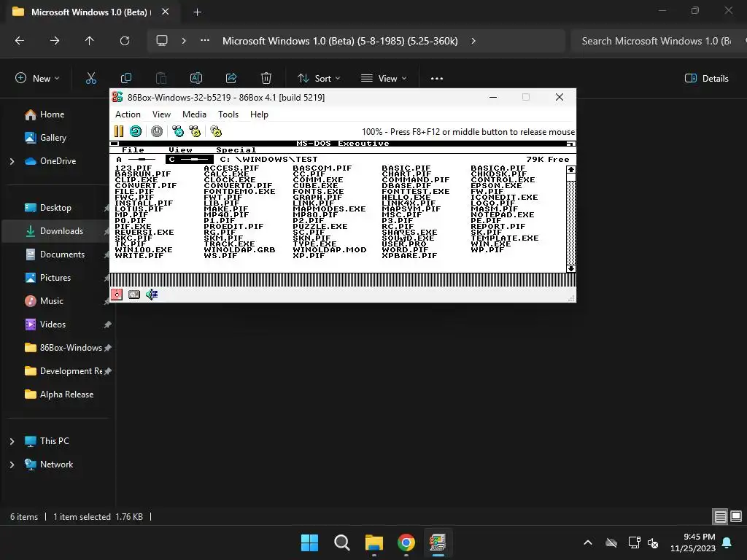Viewport: 747px width, 560px height.
Task: Open taskbar Search
Action: [x=341, y=542]
